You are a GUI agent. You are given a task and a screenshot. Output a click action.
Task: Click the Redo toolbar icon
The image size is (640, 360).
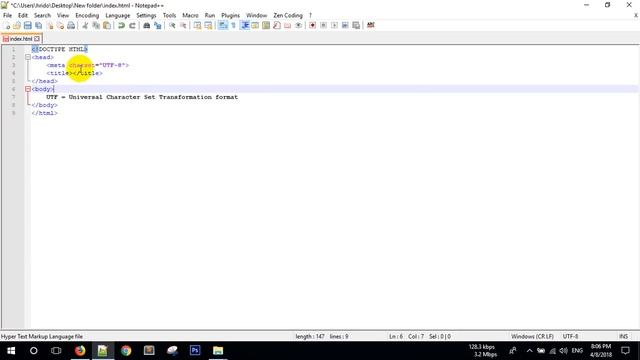132,25
